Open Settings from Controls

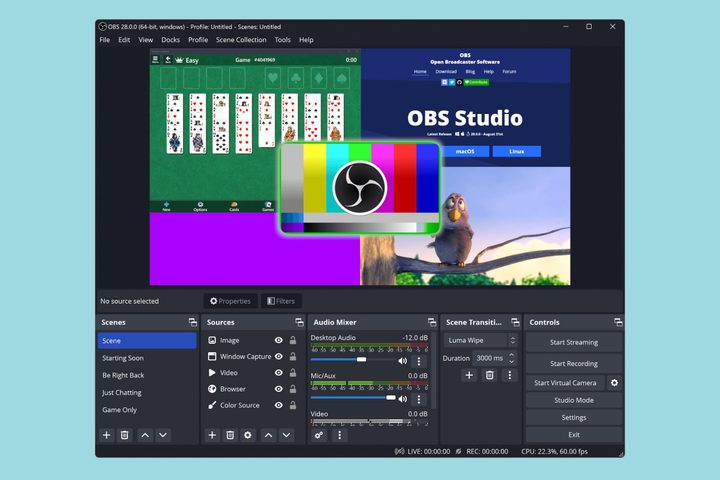(574, 418)
